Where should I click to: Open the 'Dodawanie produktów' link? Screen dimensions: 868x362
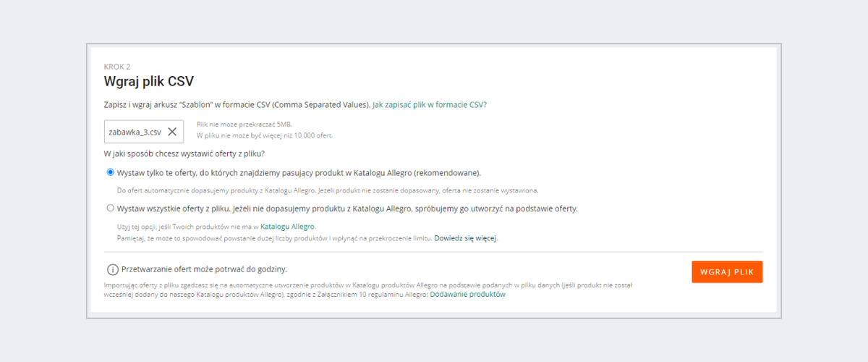click(x=467, y=295)
